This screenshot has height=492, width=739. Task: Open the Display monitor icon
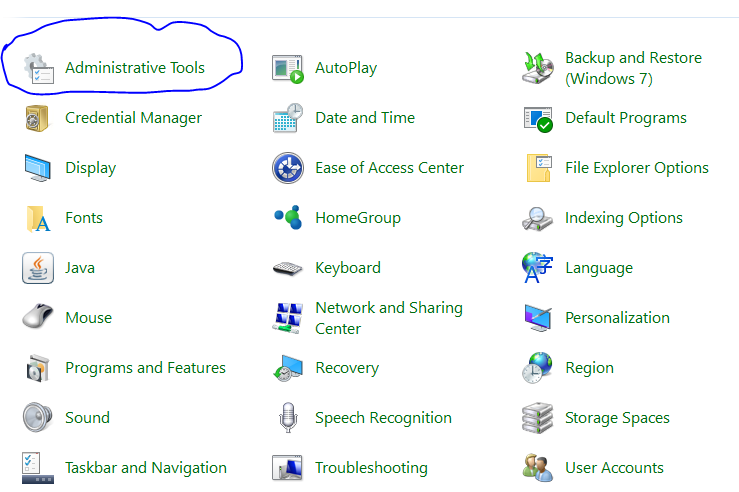pos(38,168)
